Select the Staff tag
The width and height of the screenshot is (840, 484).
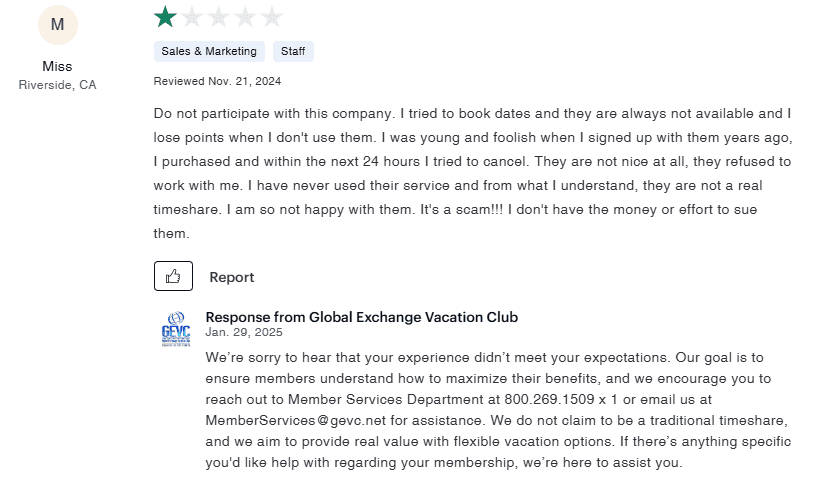pyautogui.click(x=293, y=51)
